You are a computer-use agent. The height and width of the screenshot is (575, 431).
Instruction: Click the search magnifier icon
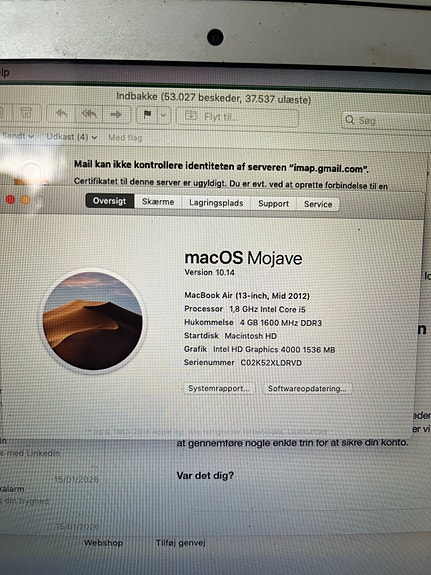pyautogui.click(x=350, y=120)
